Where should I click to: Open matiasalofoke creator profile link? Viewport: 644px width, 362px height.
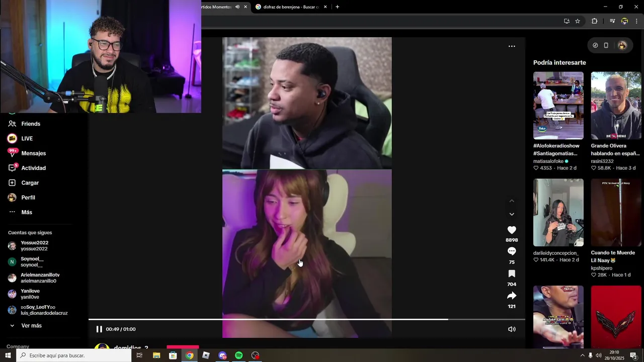tap(548, 161)
